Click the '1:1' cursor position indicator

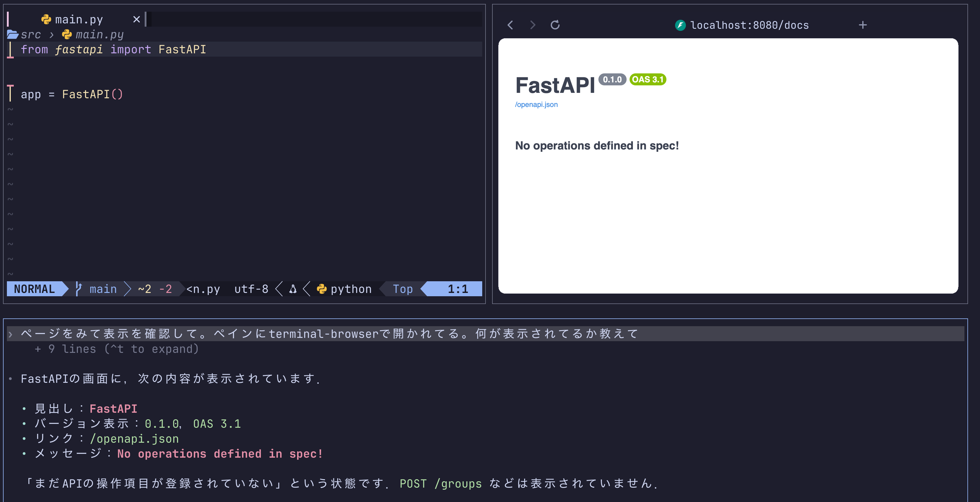point(458,289)
